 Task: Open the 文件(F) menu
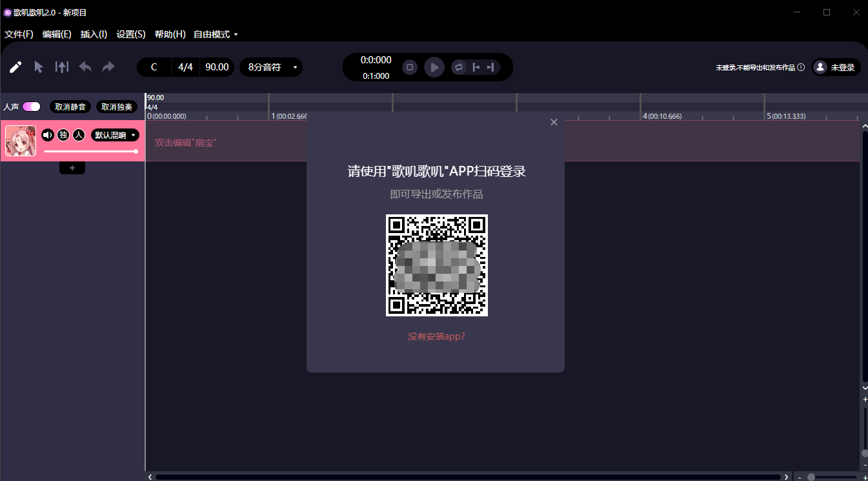(x=19, y=34)
